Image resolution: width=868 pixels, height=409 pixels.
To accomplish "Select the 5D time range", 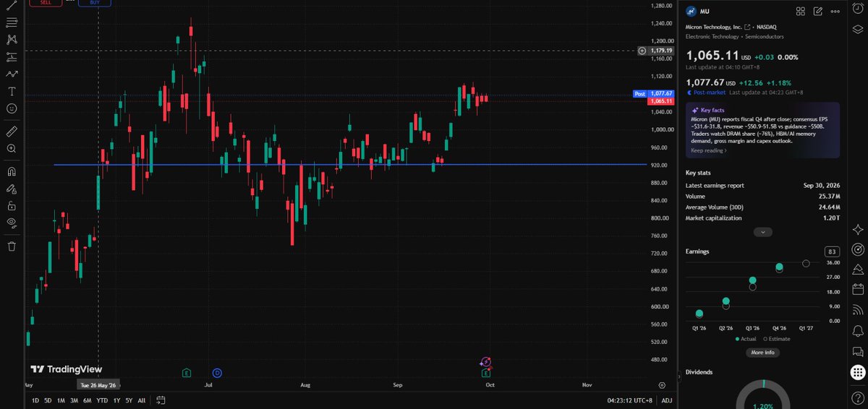I will 47,400.
